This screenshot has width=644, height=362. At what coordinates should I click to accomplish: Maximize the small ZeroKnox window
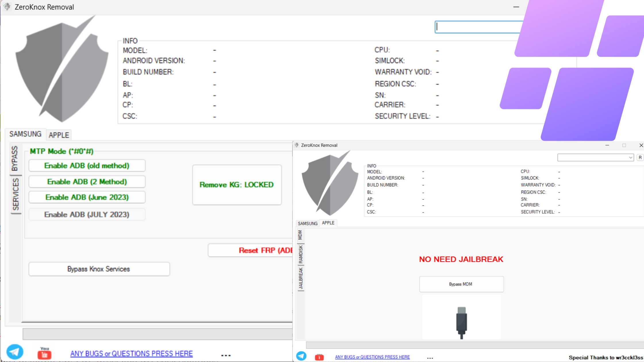point(624,145)
